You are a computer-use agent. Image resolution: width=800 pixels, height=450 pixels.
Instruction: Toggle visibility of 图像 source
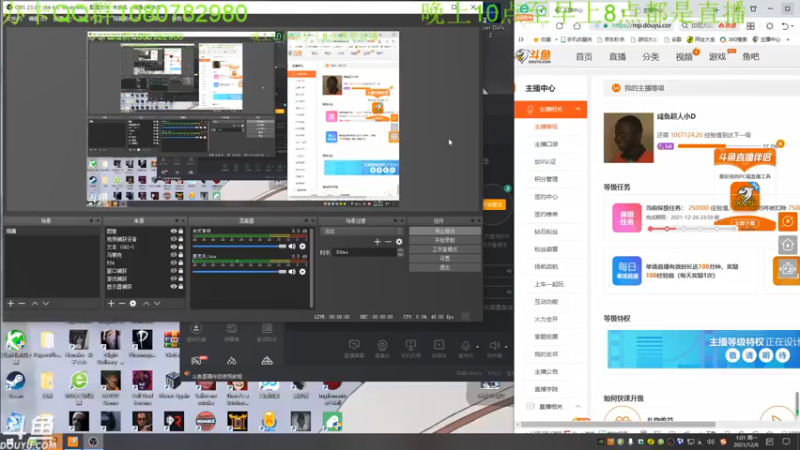pos(173,231)
